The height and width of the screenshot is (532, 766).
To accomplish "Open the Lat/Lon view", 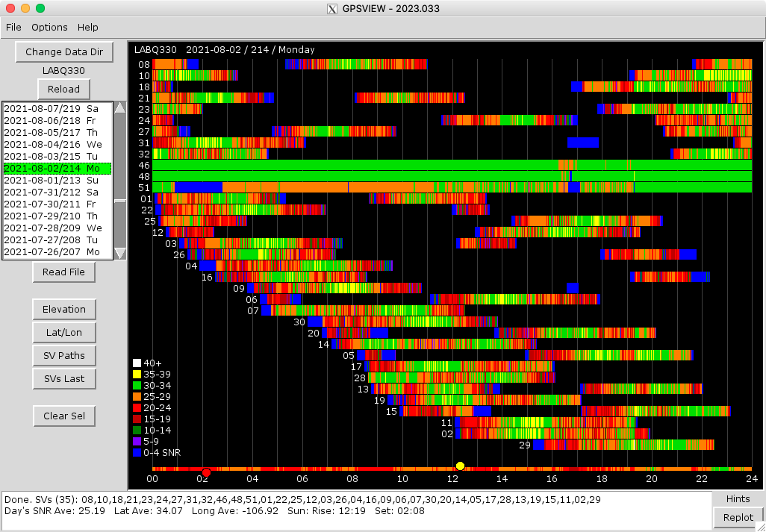I will click(x=63, y=332).
